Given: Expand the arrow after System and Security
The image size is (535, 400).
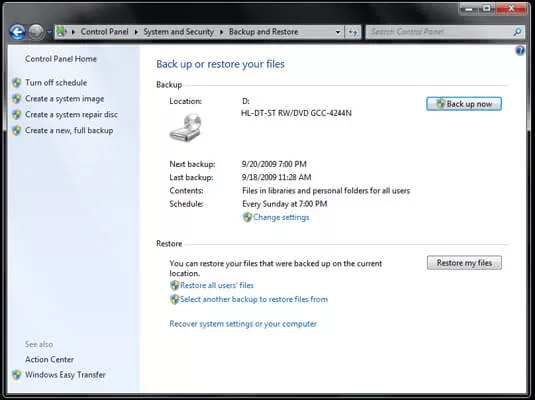Looking at the screenshot, I should (x=221, y=32).
